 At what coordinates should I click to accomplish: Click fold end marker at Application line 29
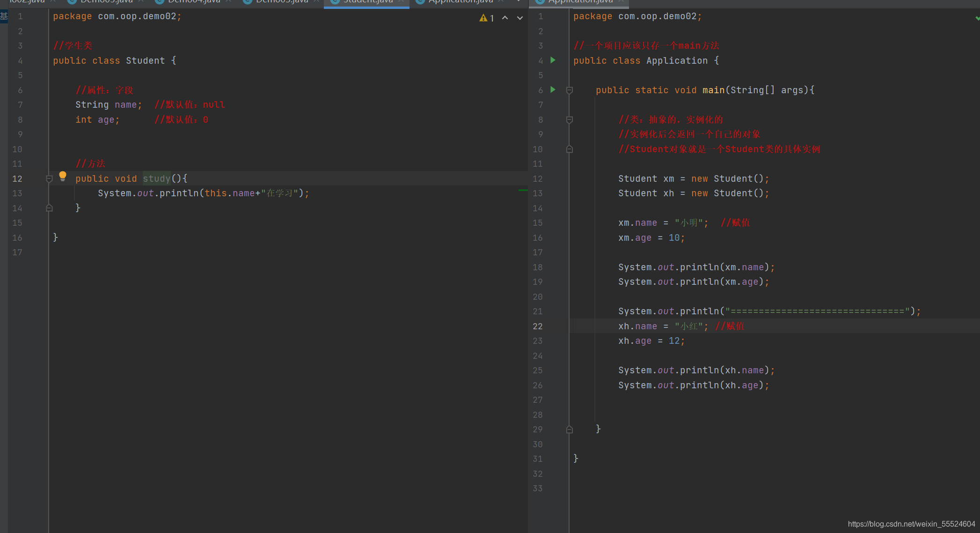[570, 429]
